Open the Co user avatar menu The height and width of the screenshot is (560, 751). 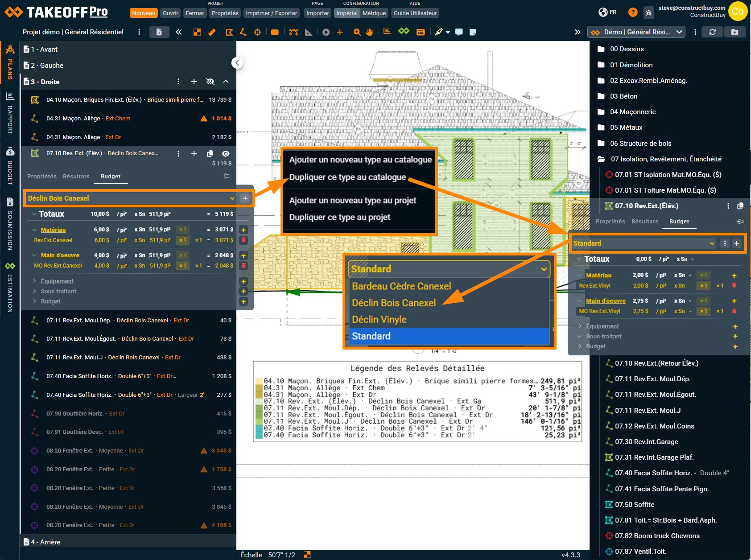(x=738, y=12)
